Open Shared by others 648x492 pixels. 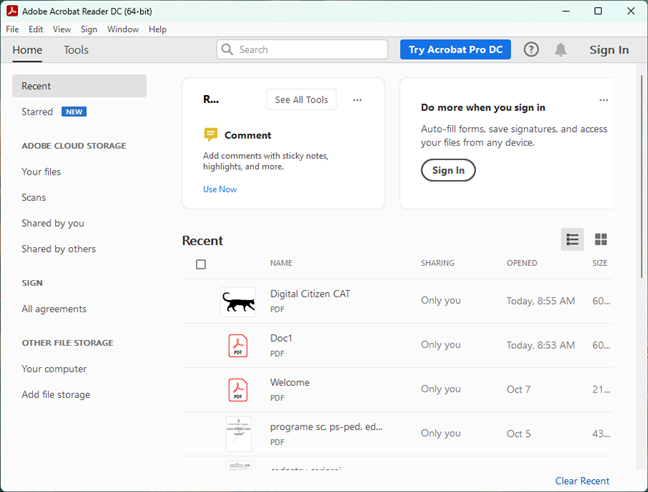59,249
